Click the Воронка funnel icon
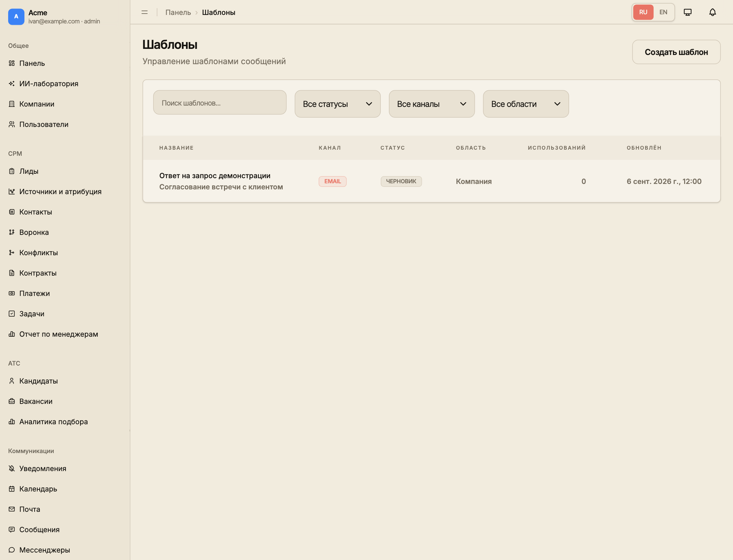This screenshot has width=733, height=560. pyautogui.click(x=12, y=232)
